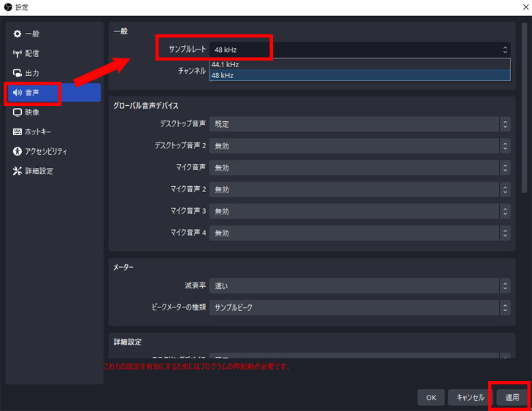Image resolution: width=532 pixels, height=411 pixels.
Task: Open the 減衰率 dropdown set to 速い
Action: pos(360,285)
